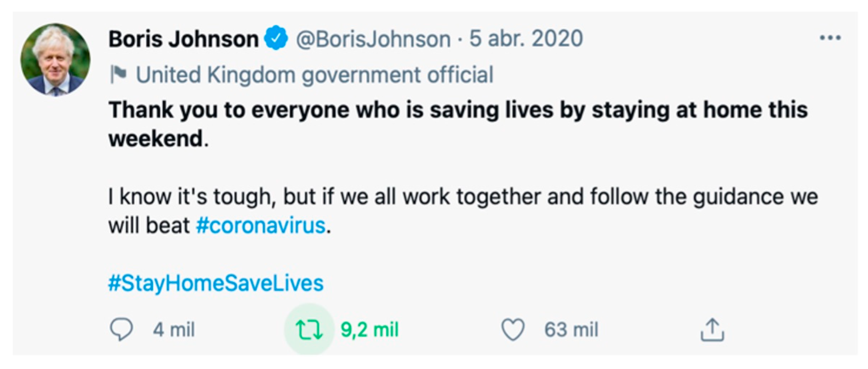Click the blue verified badge
Screen dimensions: 868x369
[x=276, y=38]
